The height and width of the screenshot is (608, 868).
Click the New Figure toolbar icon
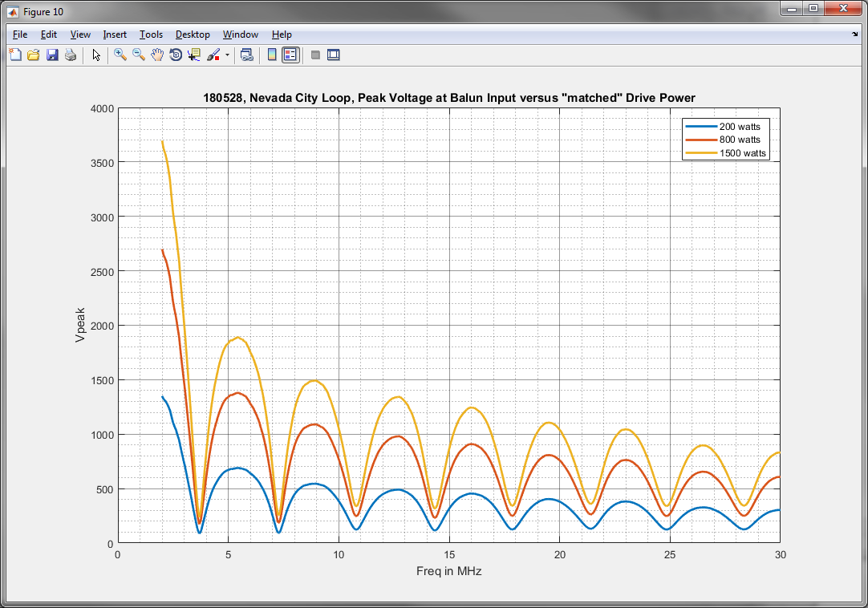coord(15,55)
